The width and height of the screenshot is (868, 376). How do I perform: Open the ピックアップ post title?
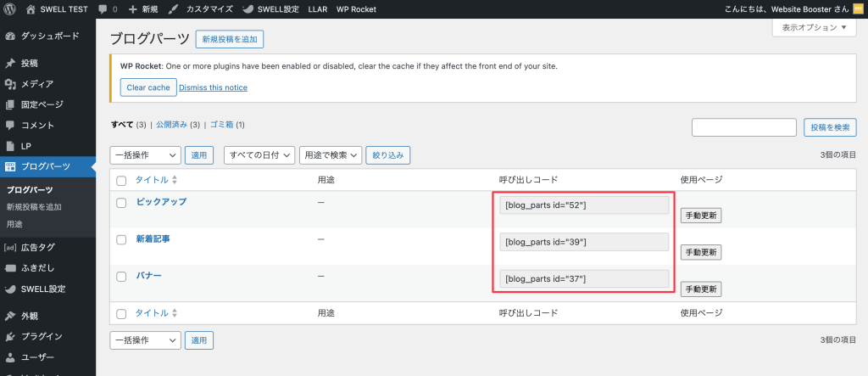click(x=162, y=202)
